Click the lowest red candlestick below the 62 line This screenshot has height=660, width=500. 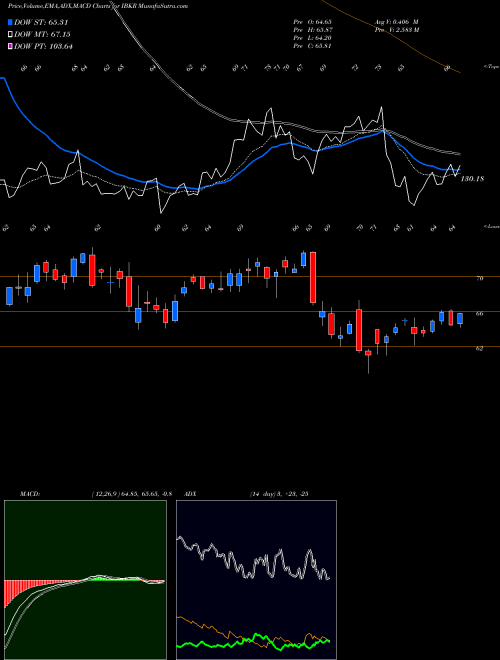[368, 353]
